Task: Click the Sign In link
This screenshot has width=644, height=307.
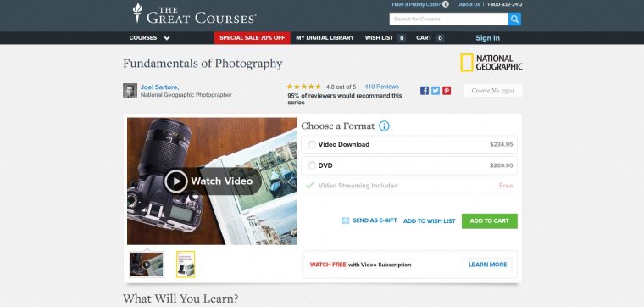Action: coord(487,38)
